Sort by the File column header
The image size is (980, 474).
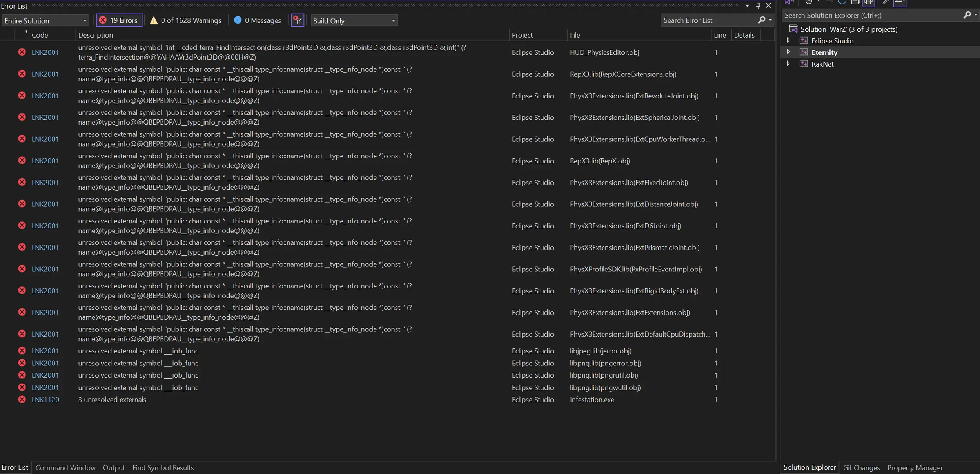(639, 35)
